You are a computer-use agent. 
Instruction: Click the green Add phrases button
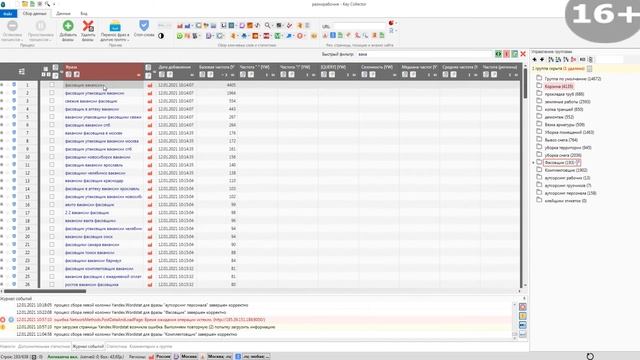coord(68,31)
